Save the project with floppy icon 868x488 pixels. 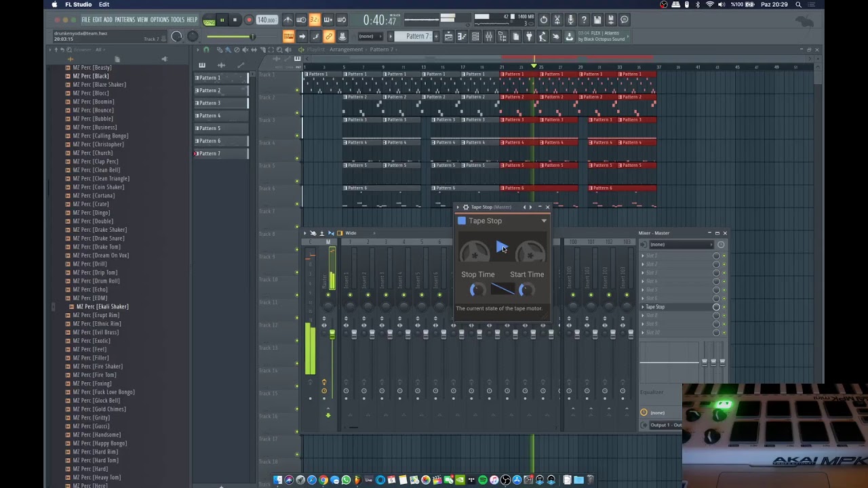597,20
